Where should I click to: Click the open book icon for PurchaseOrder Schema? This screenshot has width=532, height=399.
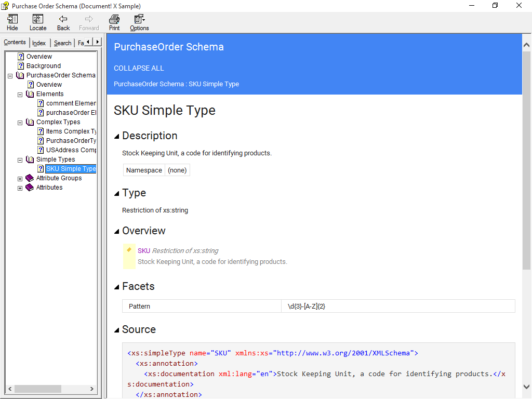20,75
